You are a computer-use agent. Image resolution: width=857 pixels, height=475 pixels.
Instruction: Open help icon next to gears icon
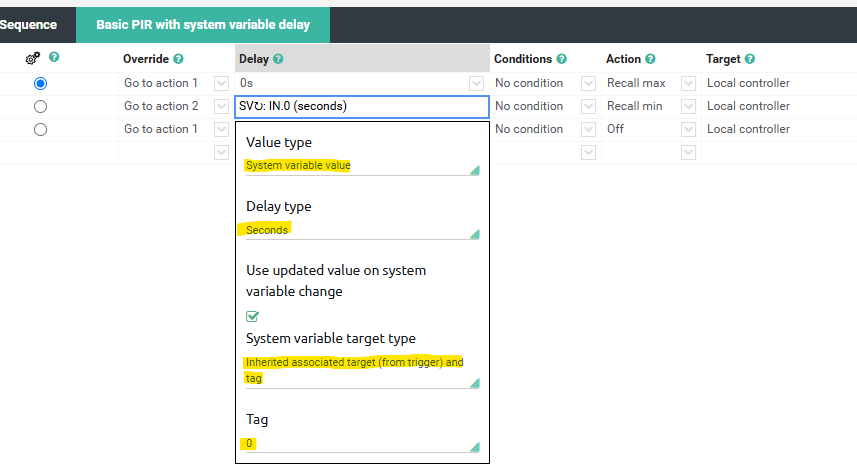(54, 57)
